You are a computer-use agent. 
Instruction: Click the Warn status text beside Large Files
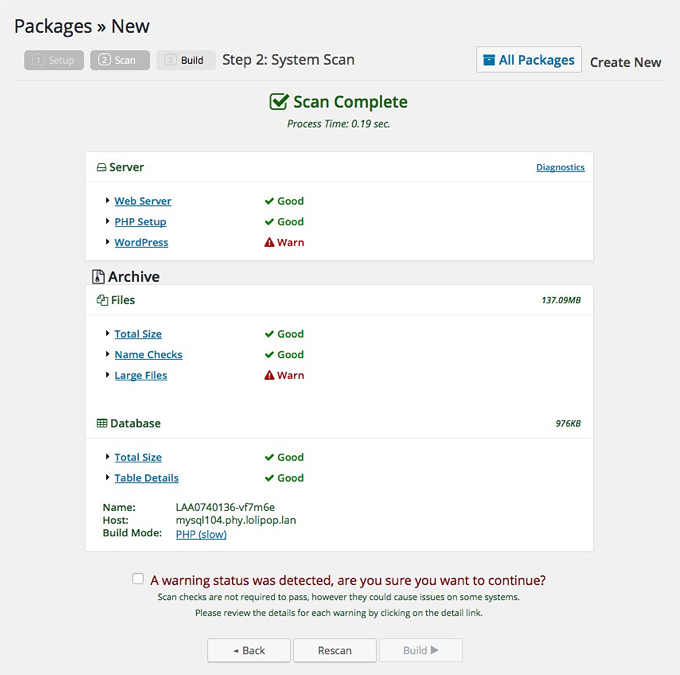[x=291, y=375]
